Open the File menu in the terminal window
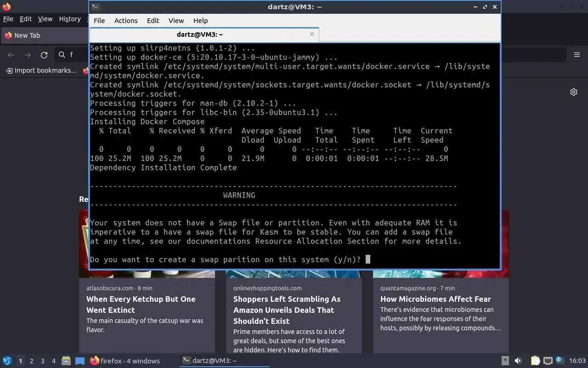 click(99, 21)
